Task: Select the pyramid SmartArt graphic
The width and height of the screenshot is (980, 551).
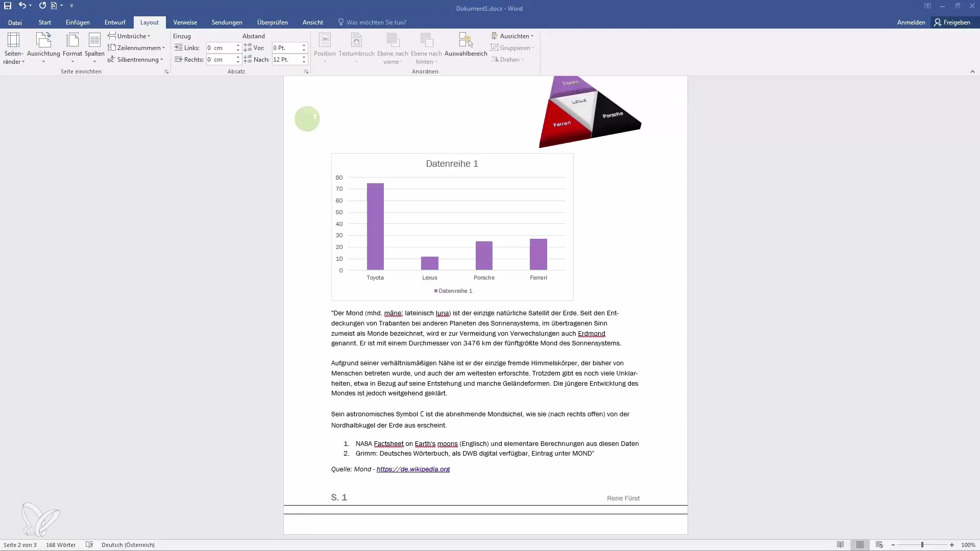Action: coord(590,112)
